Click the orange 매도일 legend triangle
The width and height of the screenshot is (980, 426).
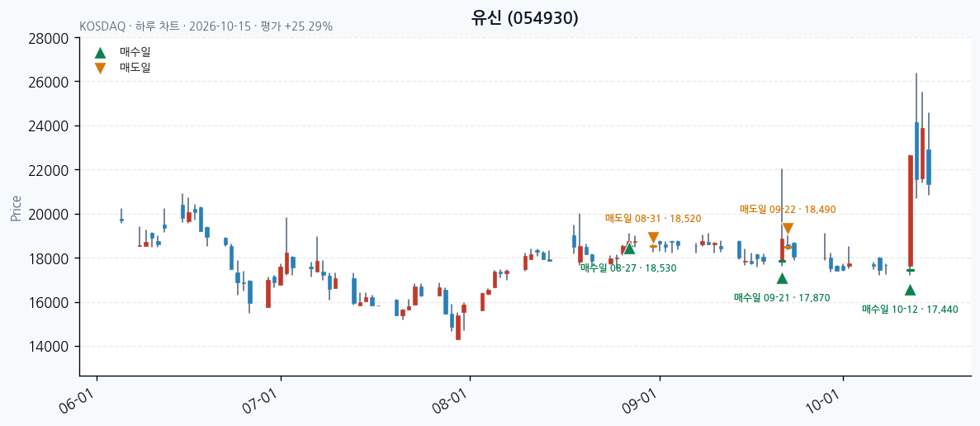(x=100, y=68)
